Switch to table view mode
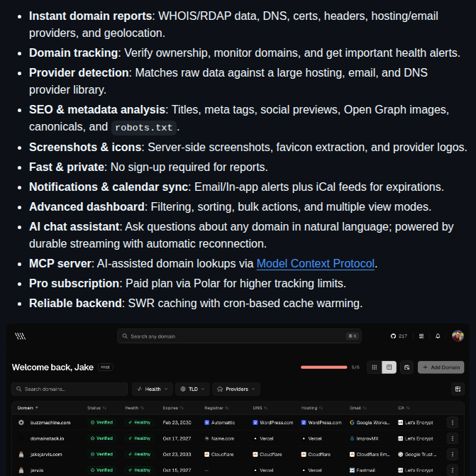 click(x=389, y=367)
